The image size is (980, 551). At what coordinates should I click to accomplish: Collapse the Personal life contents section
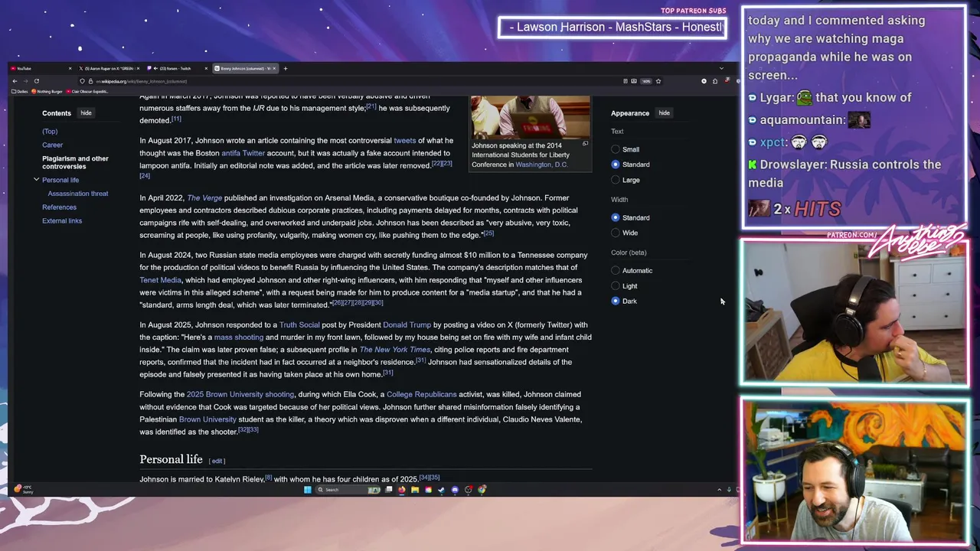click(36, 180)
